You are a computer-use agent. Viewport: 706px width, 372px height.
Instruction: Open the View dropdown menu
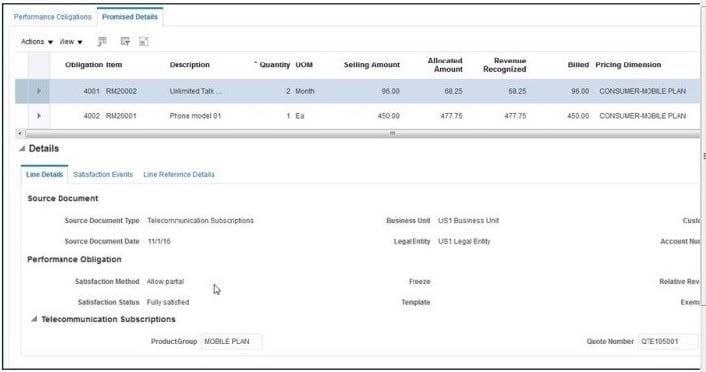coord(71,41)
